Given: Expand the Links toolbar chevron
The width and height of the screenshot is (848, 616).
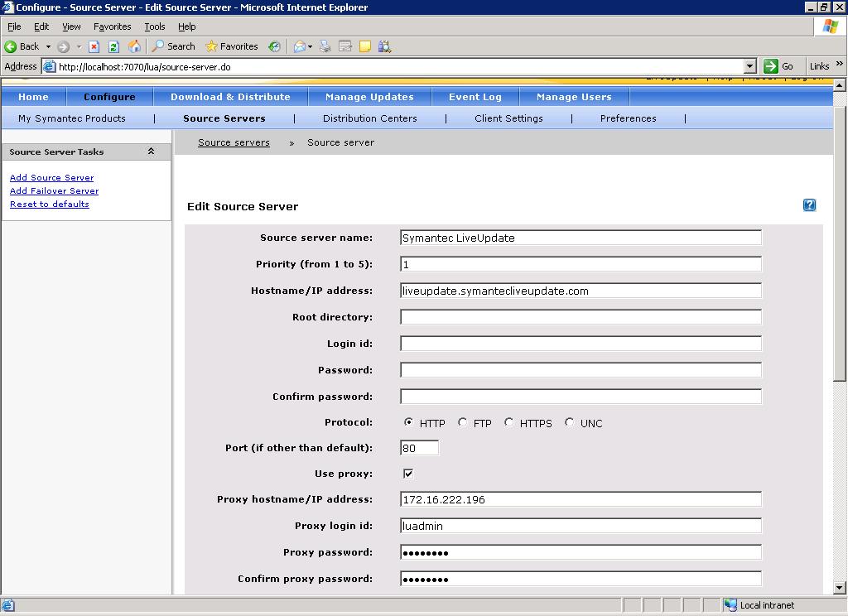Looking at the screenshot, I should [x=840, y=64].
